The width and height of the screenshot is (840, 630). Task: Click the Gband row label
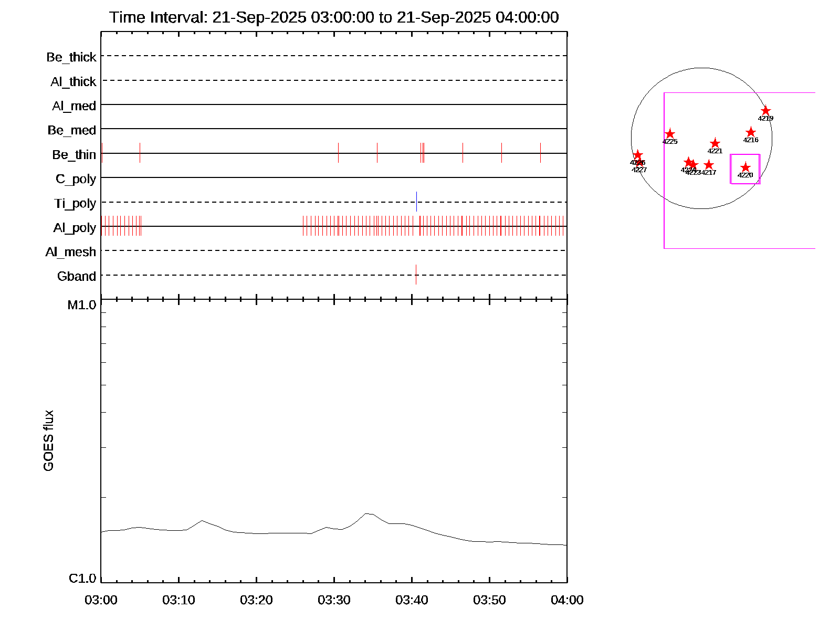[77, 276]
